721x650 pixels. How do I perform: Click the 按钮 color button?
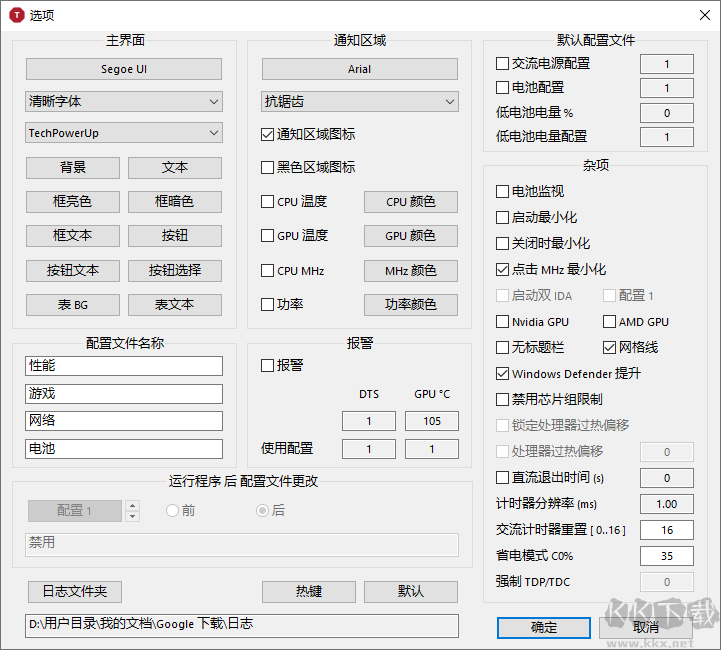(x=175, y=236)
